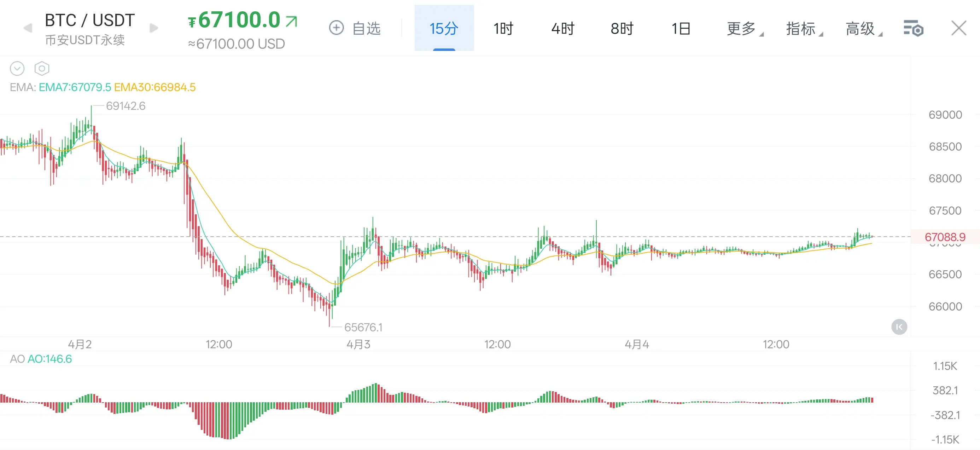Select the 15分 timeframe tab

444,29
